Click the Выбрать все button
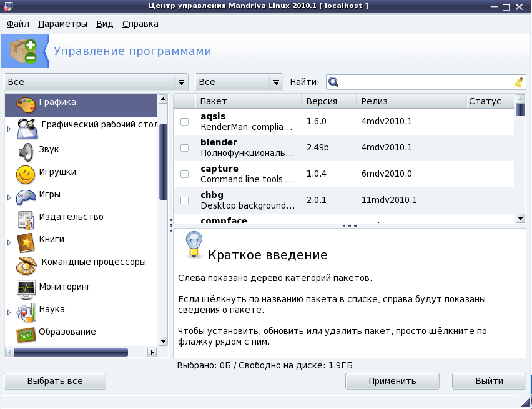This screenshot has height=409, width=532. point(55,381)
